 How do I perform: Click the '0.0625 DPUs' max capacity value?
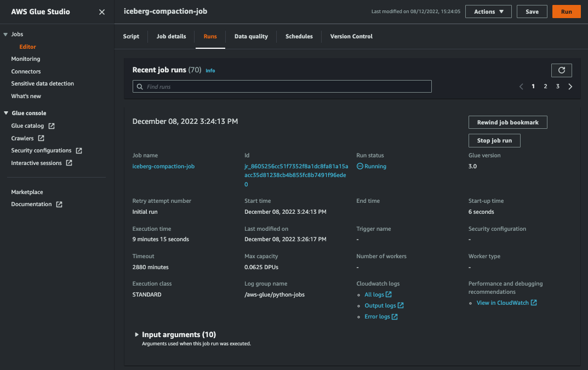[x=261, y=267]
